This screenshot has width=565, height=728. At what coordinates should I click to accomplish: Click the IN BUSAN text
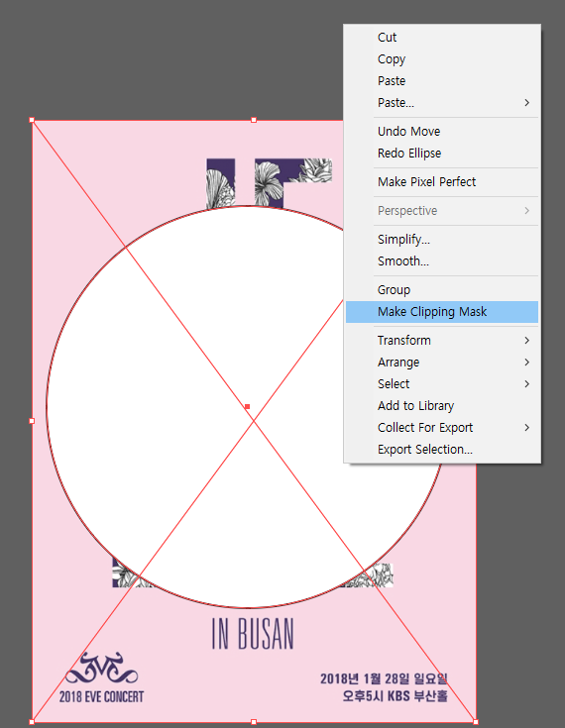[x=253, y=634]
